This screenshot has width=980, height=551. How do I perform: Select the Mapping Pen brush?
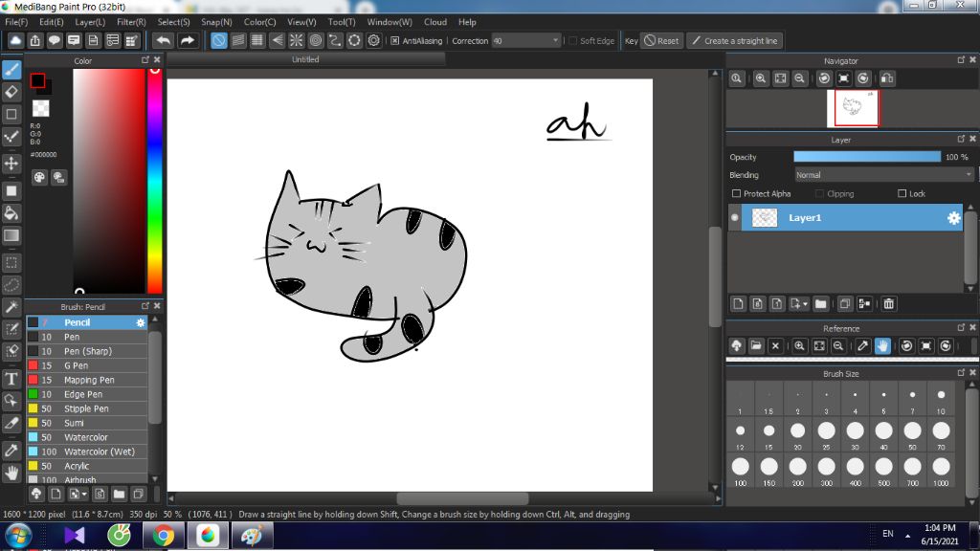point(87,380)
